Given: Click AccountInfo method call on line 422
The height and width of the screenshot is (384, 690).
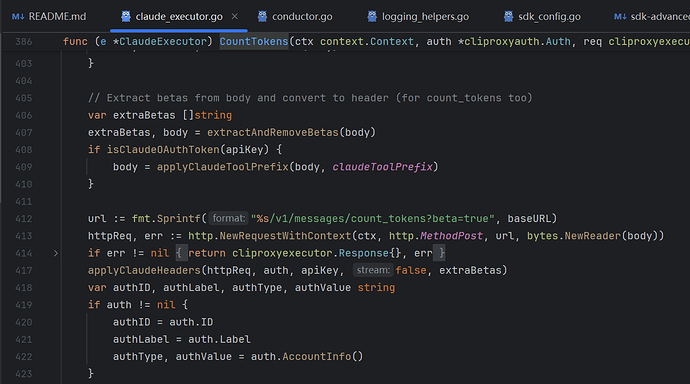Looking at the screenshot, I should tap(316, 356).
